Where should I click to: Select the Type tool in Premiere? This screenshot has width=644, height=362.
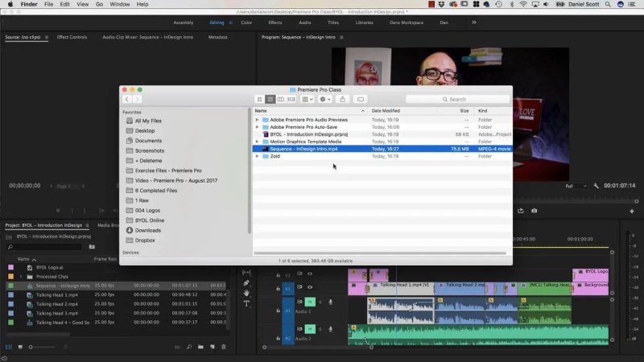(x=246, y=304)
